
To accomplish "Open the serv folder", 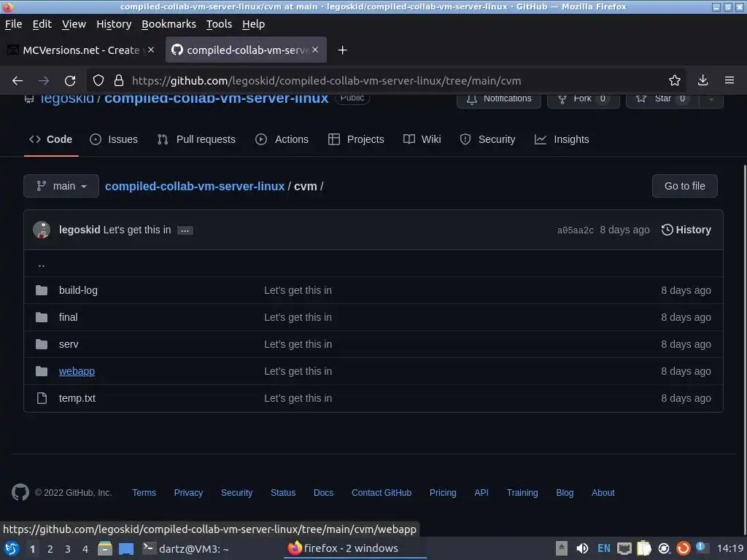I will coord(69,344).
